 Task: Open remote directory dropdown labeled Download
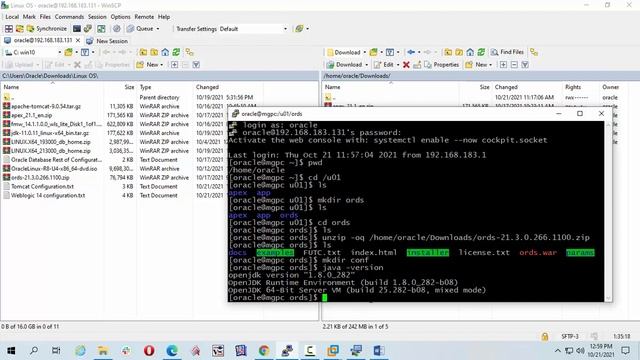pos(347,52)
